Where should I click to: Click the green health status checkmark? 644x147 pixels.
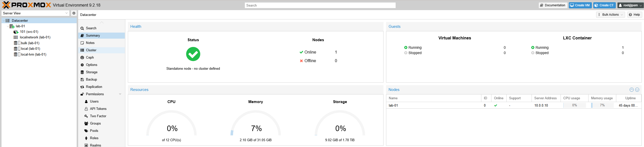(193, 54)
